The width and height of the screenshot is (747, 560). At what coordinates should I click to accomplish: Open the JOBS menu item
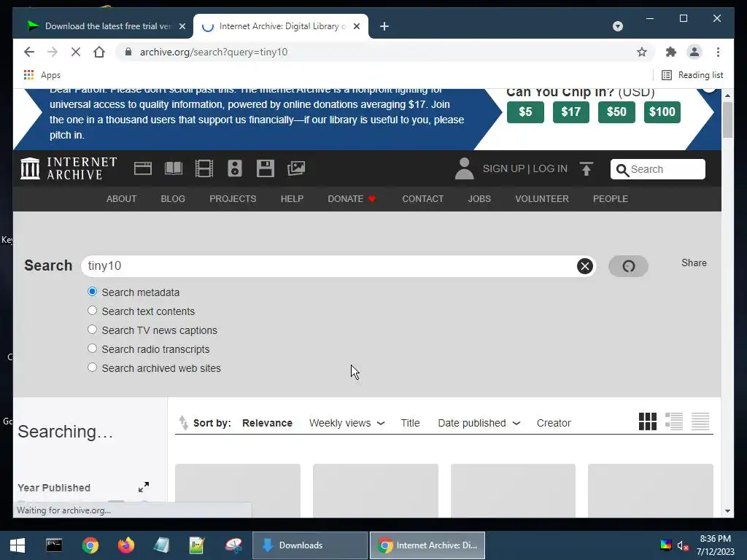[479, 198]
